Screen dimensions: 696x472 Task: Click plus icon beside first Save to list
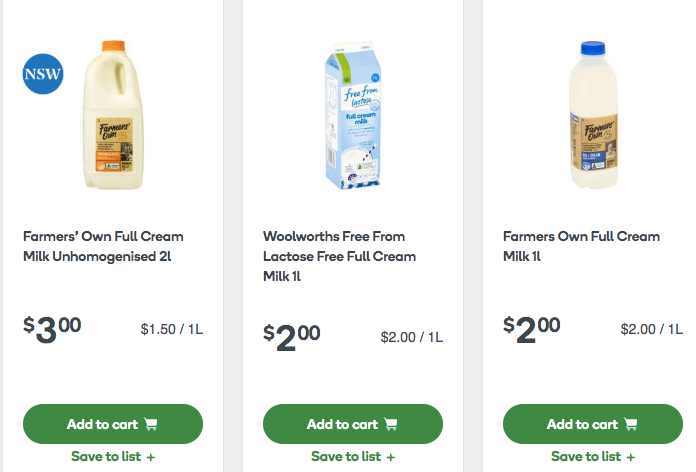click(x=151, y=457)
